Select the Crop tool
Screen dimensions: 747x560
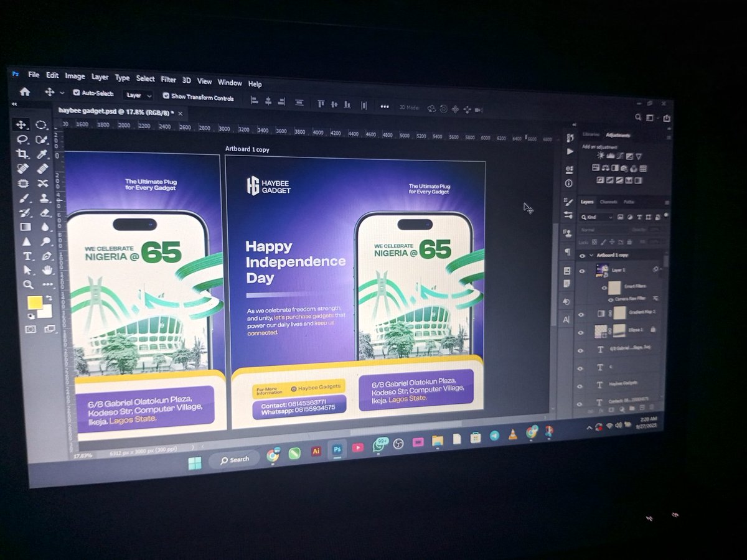point(21,154)
